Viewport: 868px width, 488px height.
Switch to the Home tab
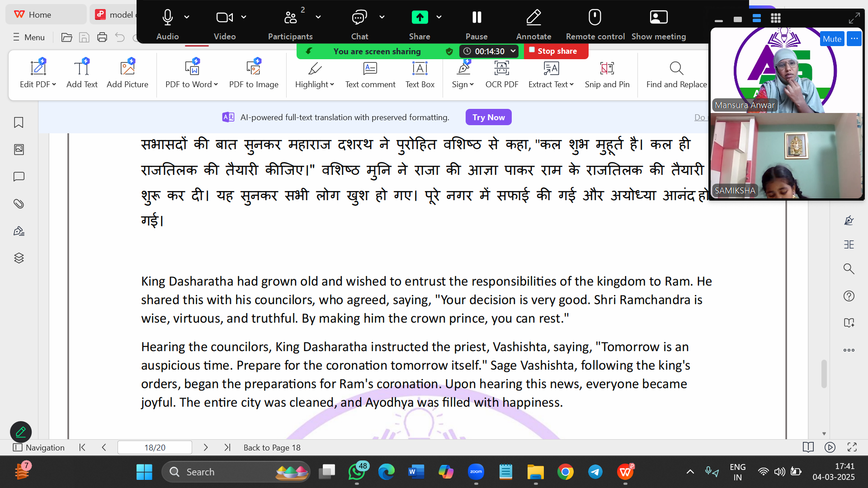[40, 14]
